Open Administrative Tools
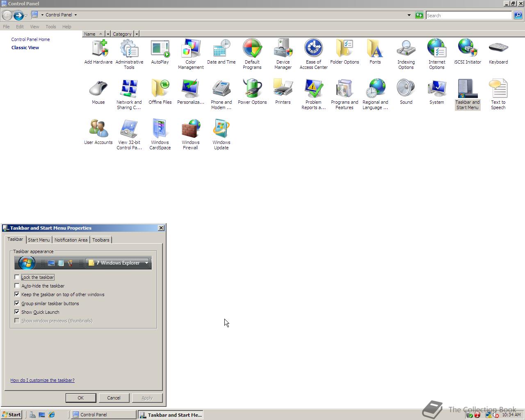Screen dimensions: 525x420 [x=129, y=55]
